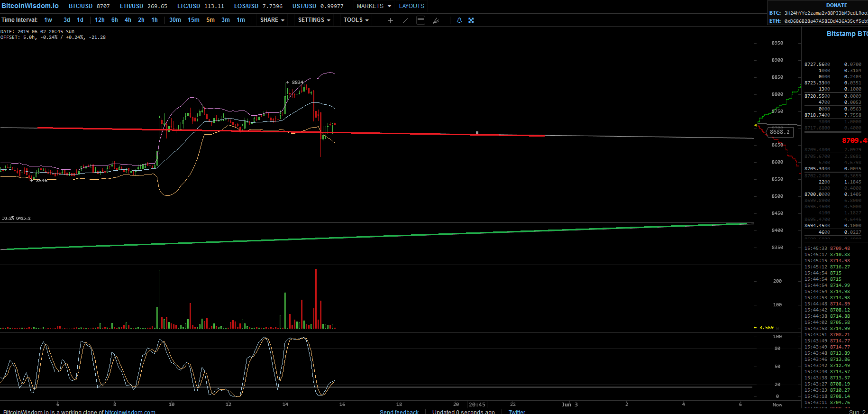Click the 3.569 volume indicator value
Screen dimensions: 868x414
(766, 328)
